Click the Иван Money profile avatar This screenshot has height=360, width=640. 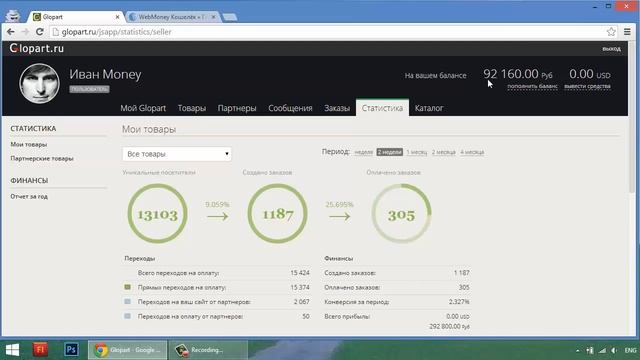[x=39, y=83]
